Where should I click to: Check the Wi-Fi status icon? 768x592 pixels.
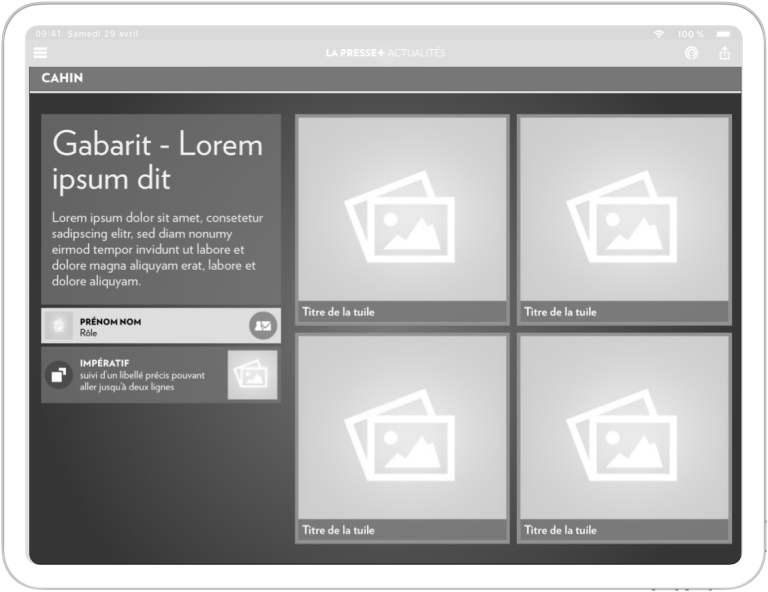click(658, 34)
